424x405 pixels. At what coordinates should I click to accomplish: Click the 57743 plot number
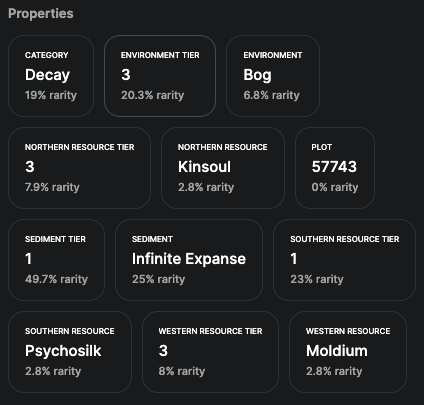pyautogui.click(x=334, y=167)
